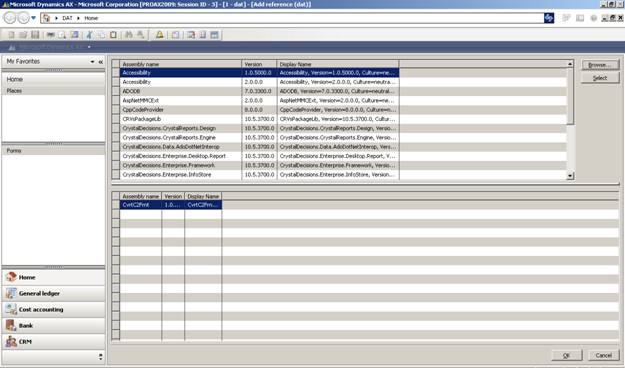
Task: Select CrystalDecisions.CrystalReports.Engine row
Action: tap(259, 138)
